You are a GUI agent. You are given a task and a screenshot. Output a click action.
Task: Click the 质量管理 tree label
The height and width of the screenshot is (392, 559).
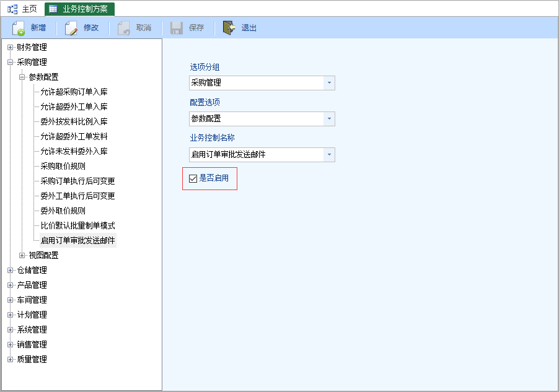(32, 360)
